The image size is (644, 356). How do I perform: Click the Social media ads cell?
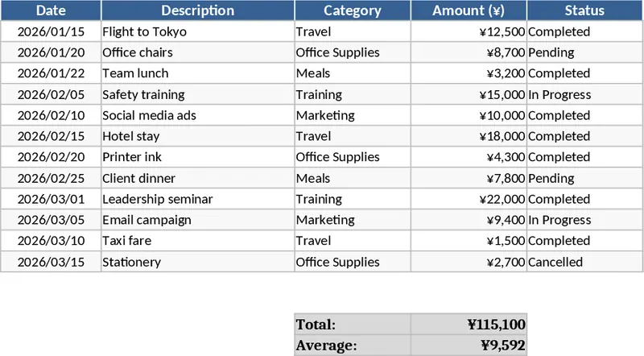pos(197,115)
